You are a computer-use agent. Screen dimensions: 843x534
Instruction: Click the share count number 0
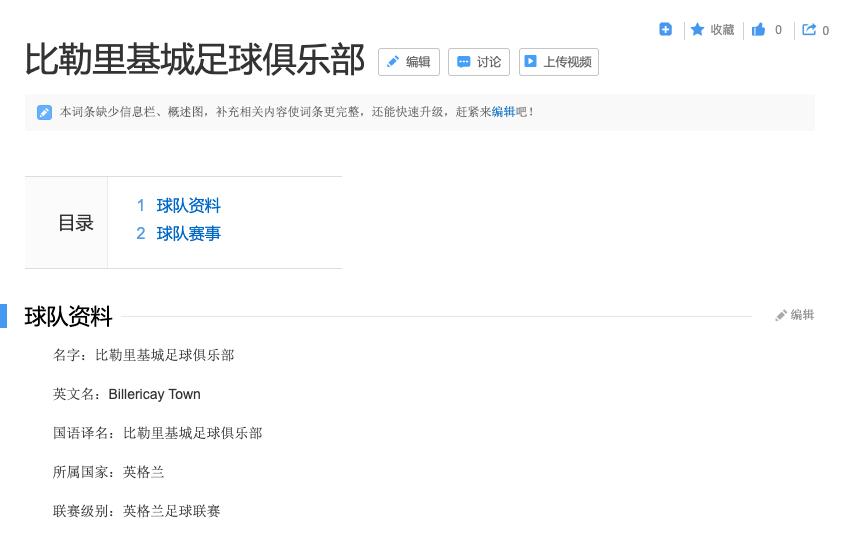click(825, 31)
